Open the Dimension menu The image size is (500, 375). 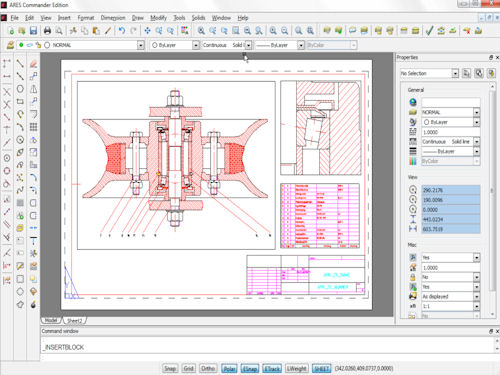coord(113,18)
